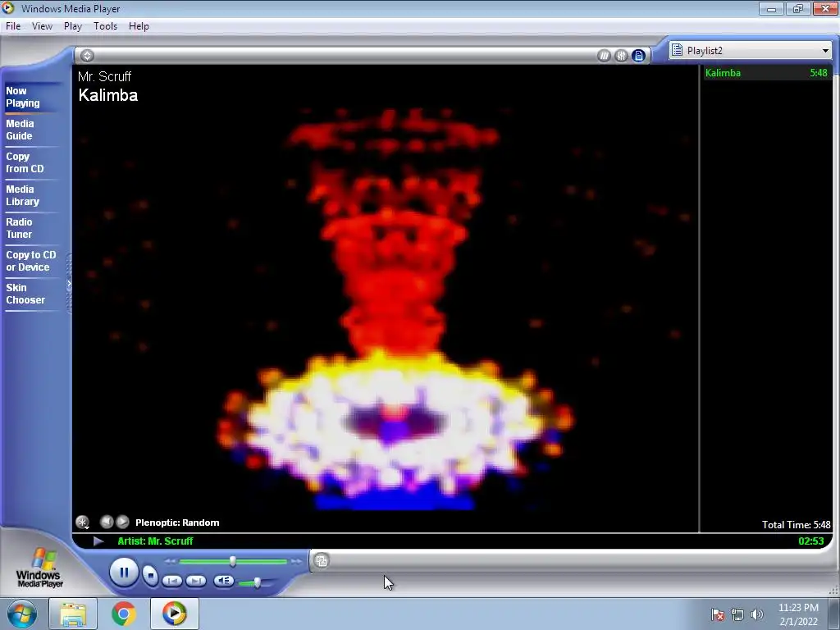840x630 pixels.
Task: Open the visualization selection asterisk button
Action: point(83,523)
